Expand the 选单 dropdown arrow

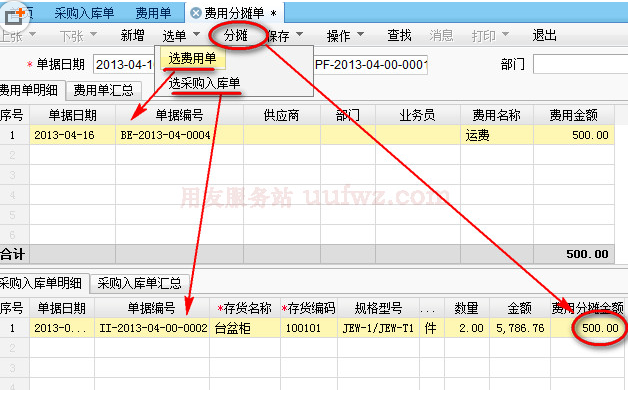[196, 34]
